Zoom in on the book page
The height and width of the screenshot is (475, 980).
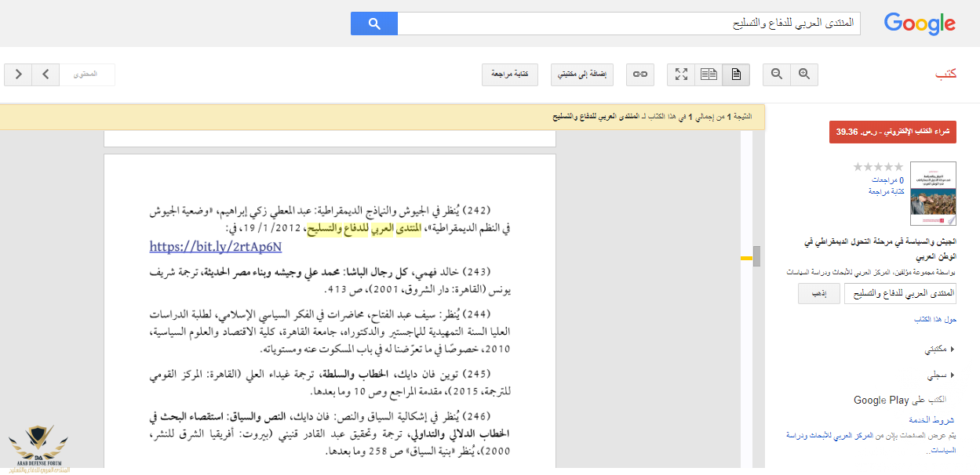coord(803,74)
